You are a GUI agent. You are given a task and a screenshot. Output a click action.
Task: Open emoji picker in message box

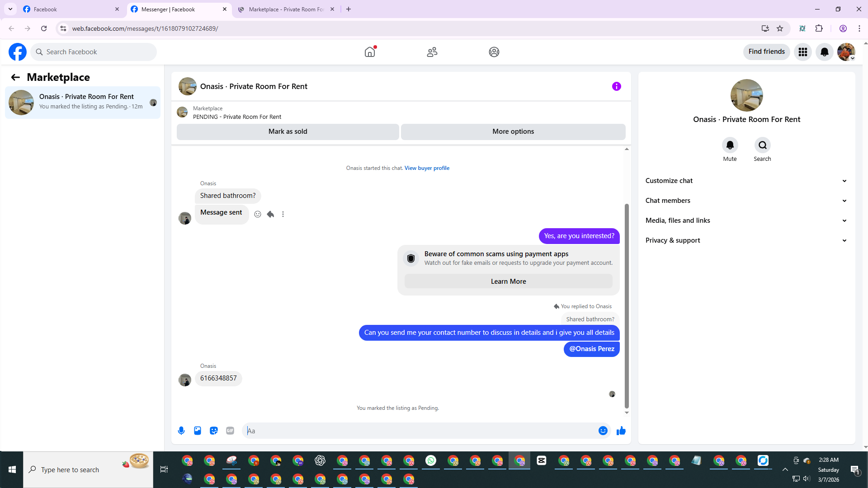(603, 431)
